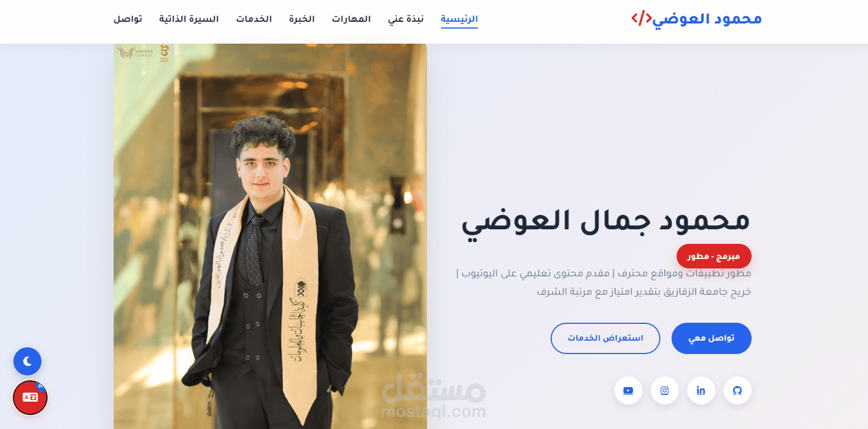This screenshot has height=429, width=868.
Task: Open the الخبرة nav item
Action: (302, 19)
